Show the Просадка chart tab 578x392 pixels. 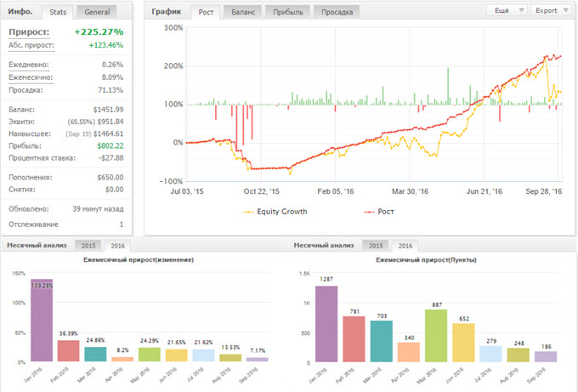(x=337, y=12)
